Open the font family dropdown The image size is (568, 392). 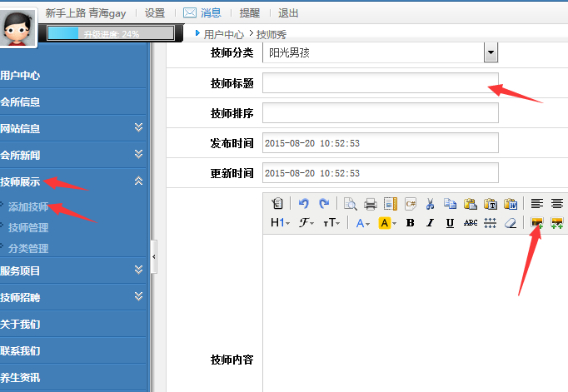306,223
